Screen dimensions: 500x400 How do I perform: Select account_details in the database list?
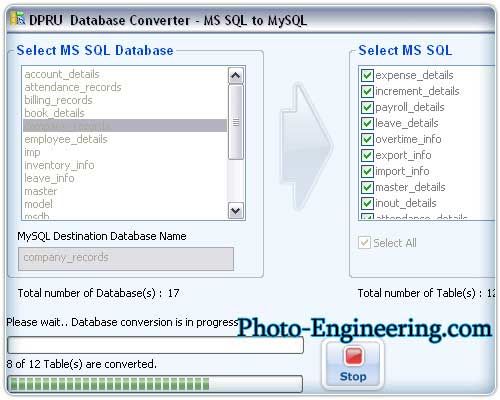[62, 74]
